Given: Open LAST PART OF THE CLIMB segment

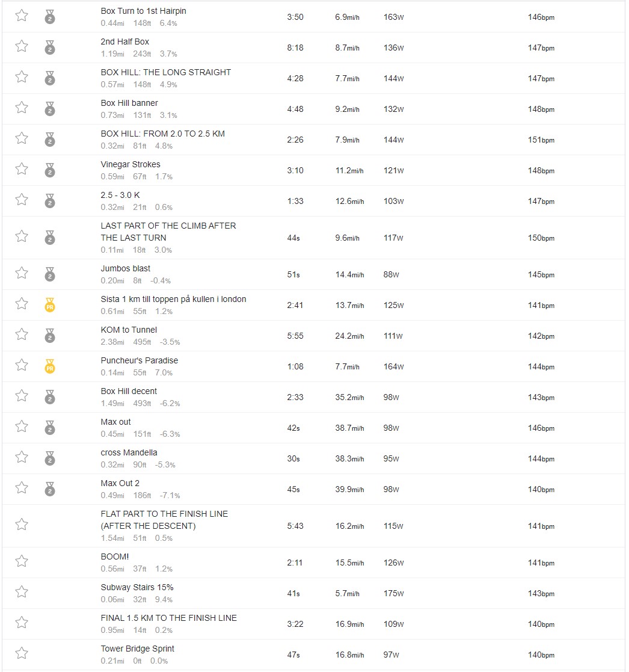Looking at the screenshot, I should coord(168,232).
